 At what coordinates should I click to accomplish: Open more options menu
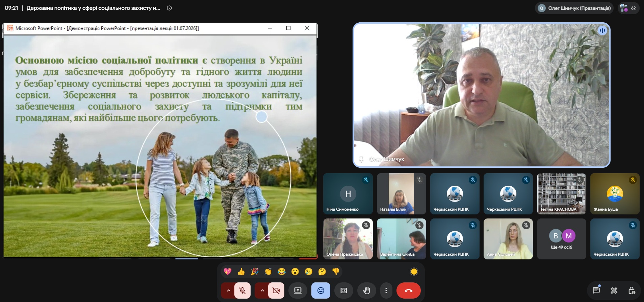tap(386, 291)
